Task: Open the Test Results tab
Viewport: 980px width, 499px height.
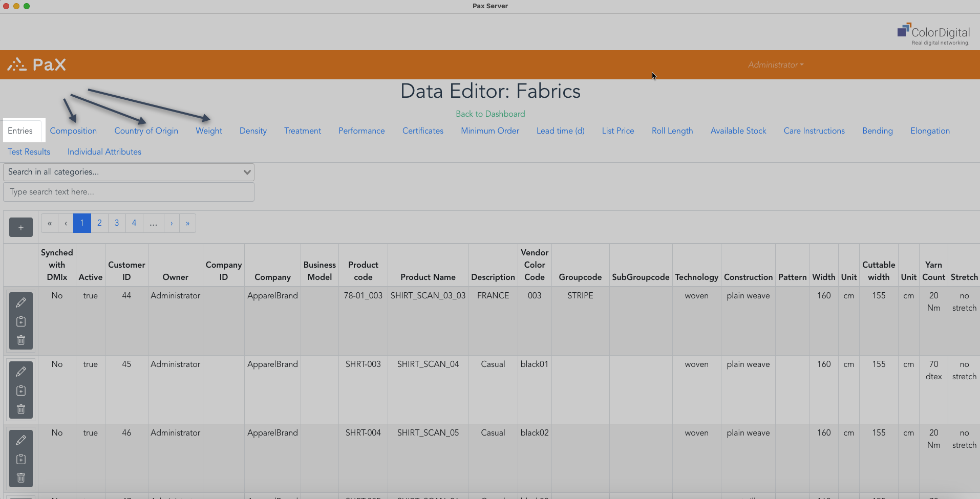Action: [x=29, y=152]
